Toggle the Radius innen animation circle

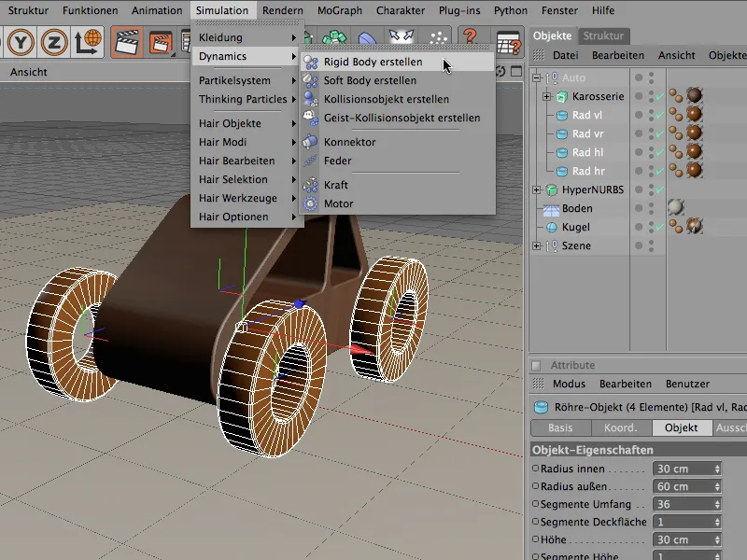pos(535,469)
